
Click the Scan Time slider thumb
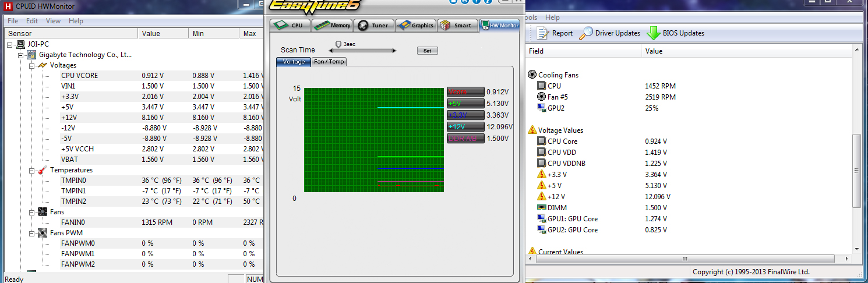click(x=337, y=44)
